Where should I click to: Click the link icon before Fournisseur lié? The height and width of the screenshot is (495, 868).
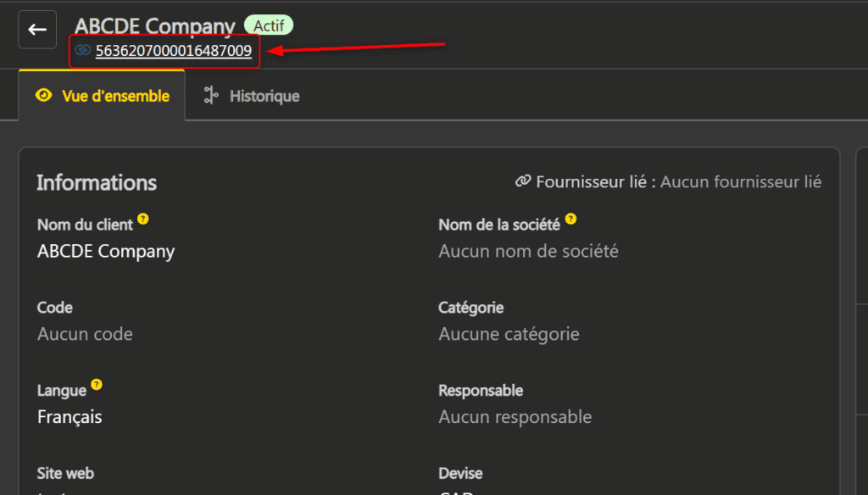[523, 181]
